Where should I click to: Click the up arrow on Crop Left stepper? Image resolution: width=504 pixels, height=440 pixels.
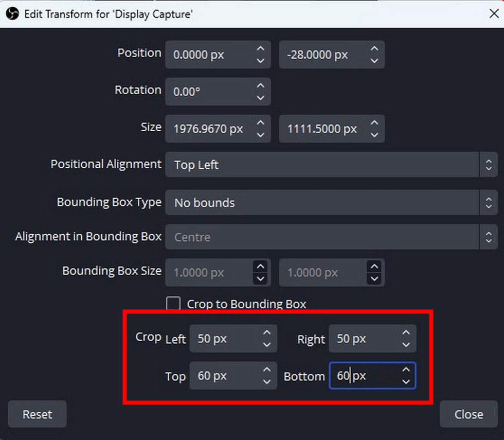pyautogui.click(x=266, y=333)
